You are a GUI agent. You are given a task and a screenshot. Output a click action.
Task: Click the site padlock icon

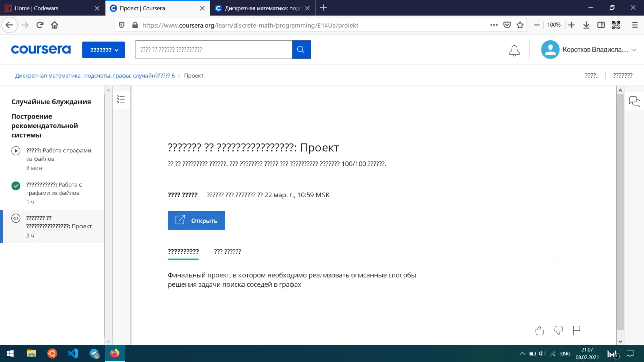point(135,25)
